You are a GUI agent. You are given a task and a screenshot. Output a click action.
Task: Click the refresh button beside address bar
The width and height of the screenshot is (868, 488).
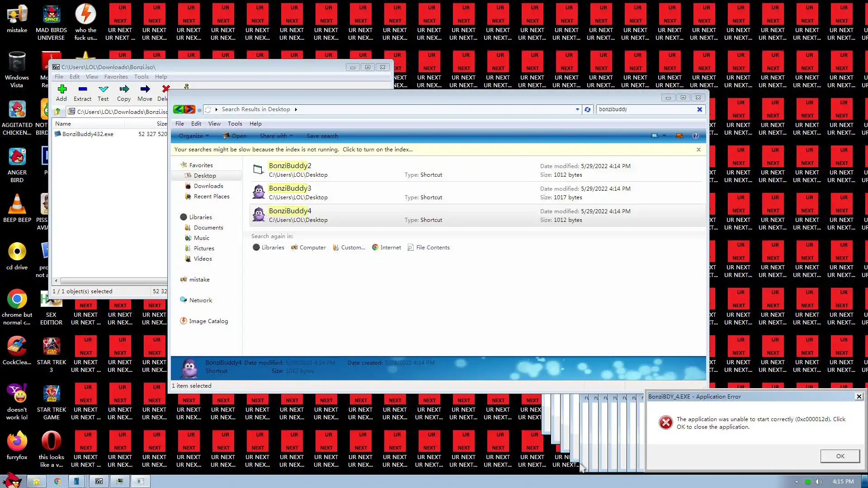(587, 109)
